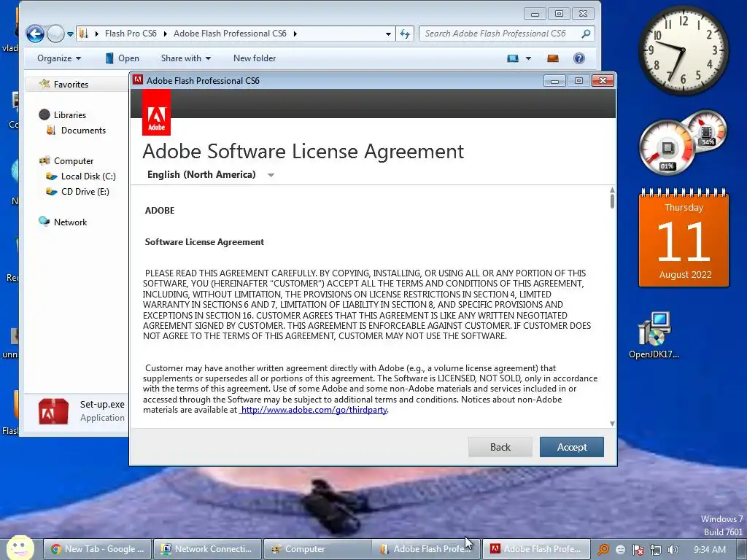The width and height of the screenshot is (747, 560).
Task: Click the magnifier tray icon
Action: point(603,550)
